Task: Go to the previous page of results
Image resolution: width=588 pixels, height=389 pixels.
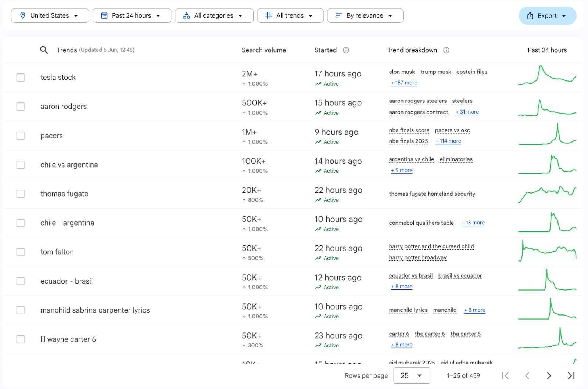Action: tap(527, 375)
